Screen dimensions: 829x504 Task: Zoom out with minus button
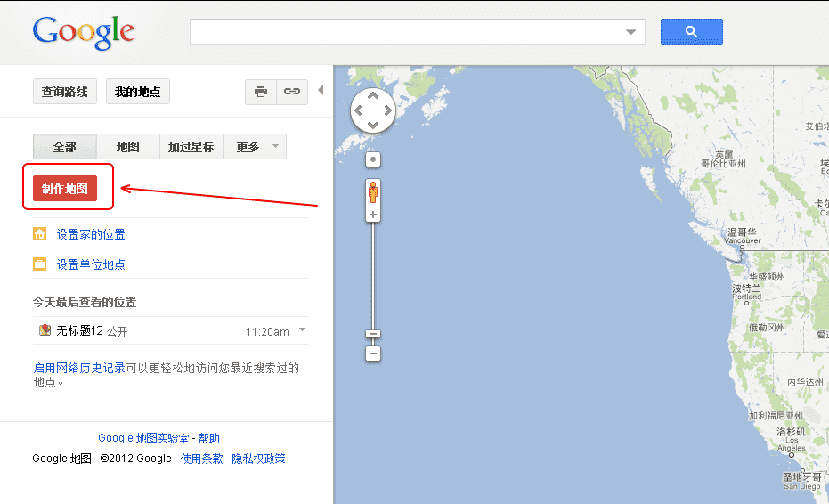(x=373, y=354)
